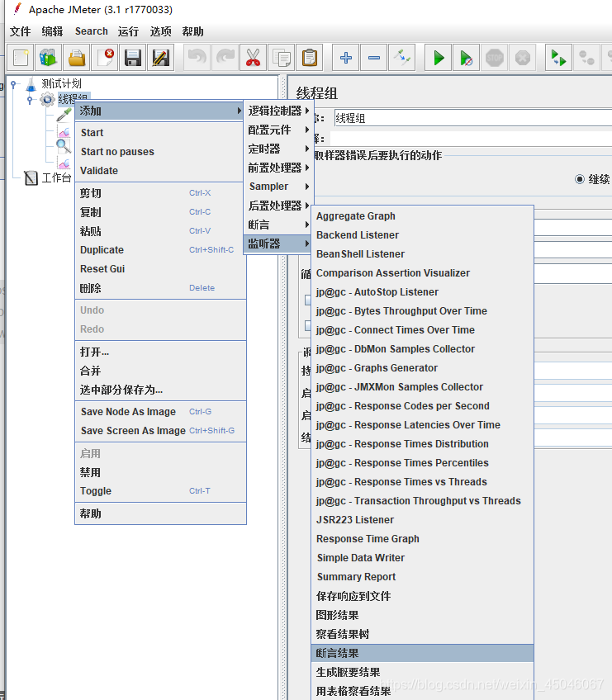
Task: Click the Collapse All minus icon
Action: 374,58
